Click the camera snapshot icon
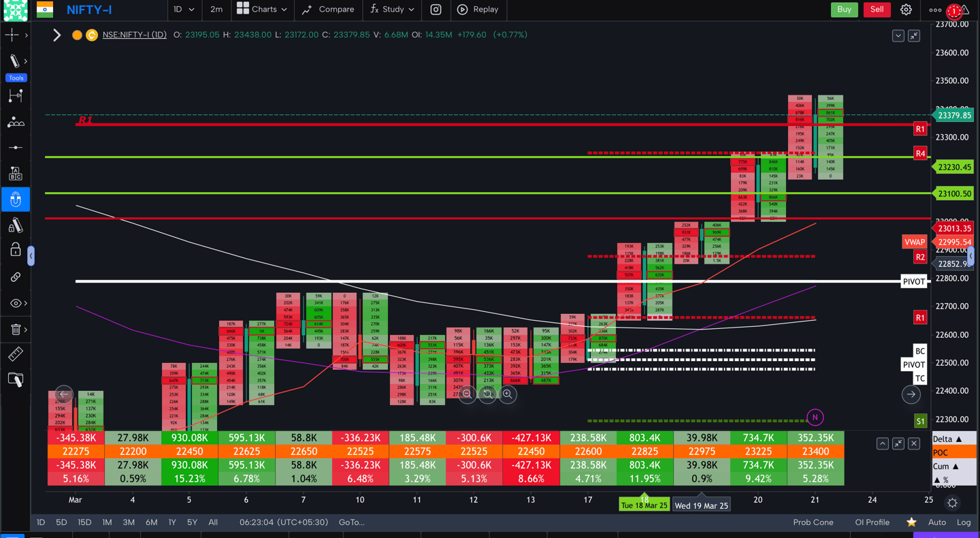Screen dimensions: 980x538 (436, 10)
